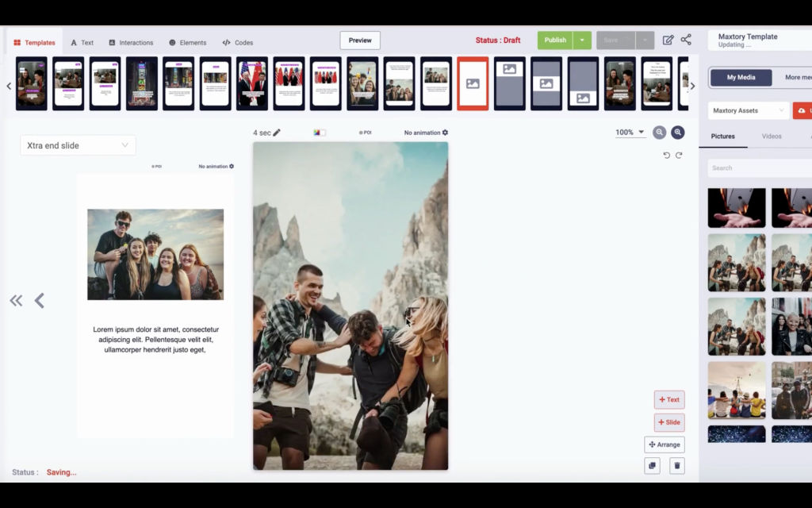The height and width of the screenshot is (508, 812).
Task: Click the greyed-out Save button
Action: [x=615, y=40]
